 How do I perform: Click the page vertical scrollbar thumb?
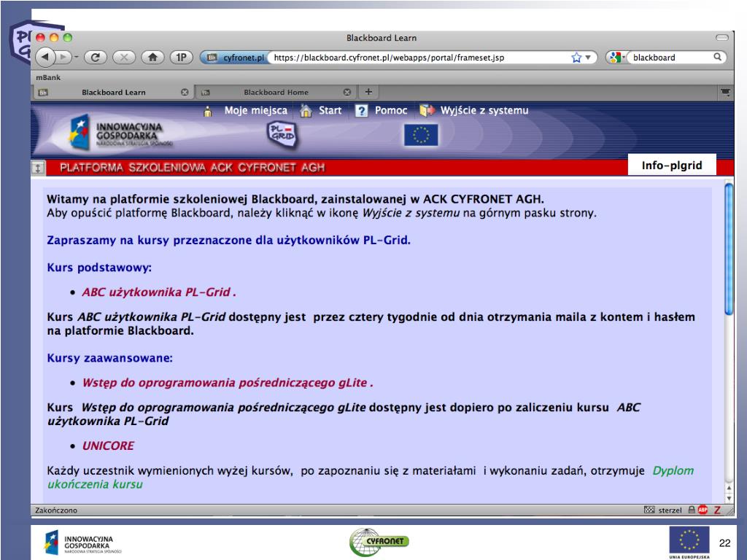[x=729, y=249]
